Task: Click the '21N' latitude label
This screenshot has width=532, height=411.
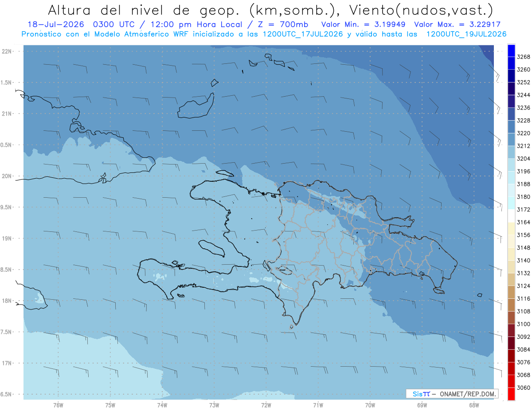Action: pyautogui.click(x=7, y=114)
